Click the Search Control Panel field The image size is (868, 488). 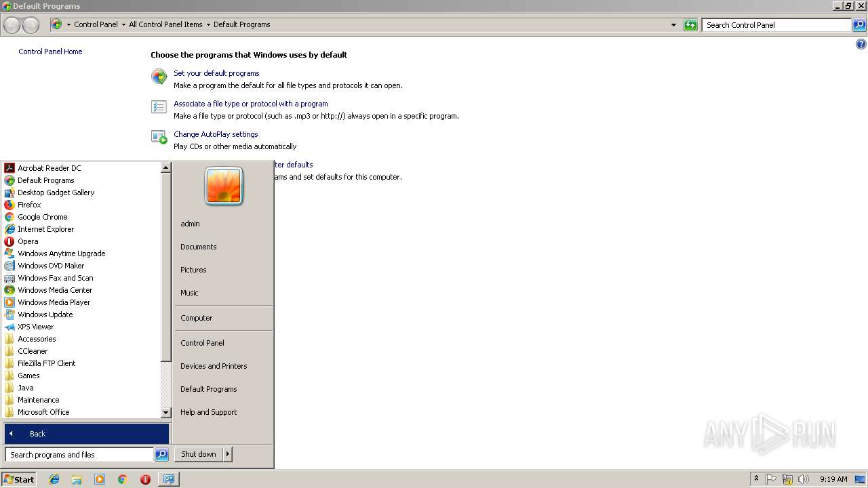coord(777,25)
